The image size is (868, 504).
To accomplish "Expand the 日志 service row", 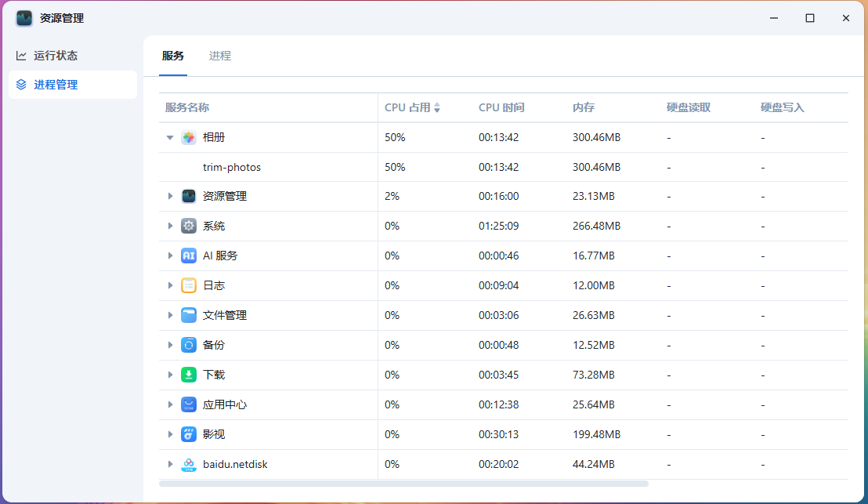I will [170, 285].
